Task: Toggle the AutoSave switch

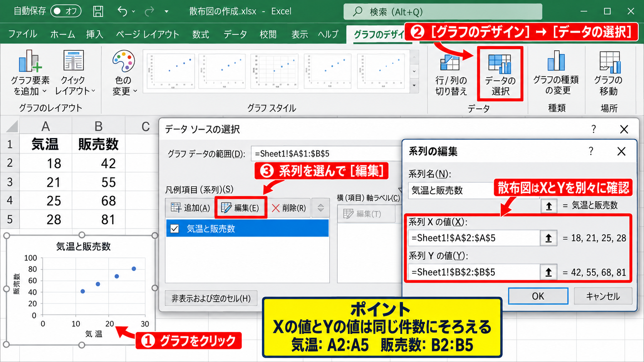Action: coord(65,11)
